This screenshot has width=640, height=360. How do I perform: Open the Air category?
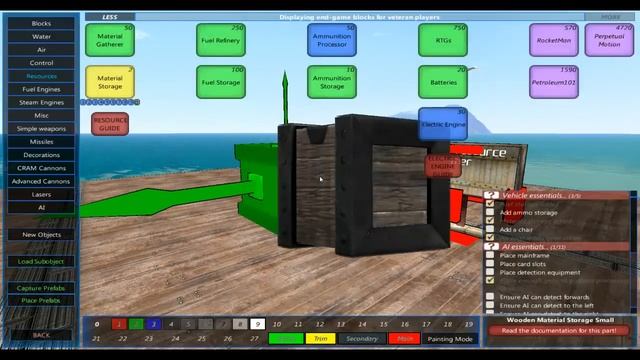click(x=41, y=49)
